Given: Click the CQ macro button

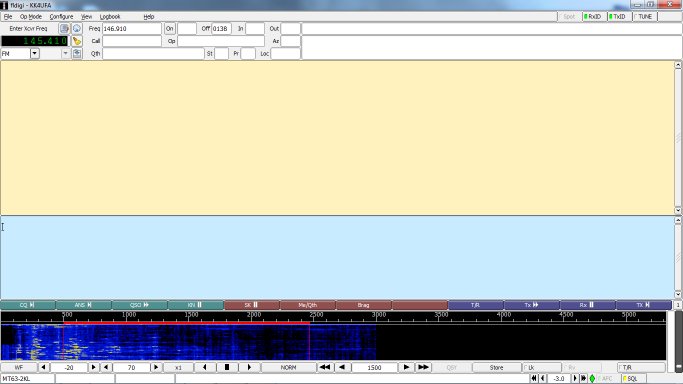Looking at the screenshot, I should click(28, 305).
